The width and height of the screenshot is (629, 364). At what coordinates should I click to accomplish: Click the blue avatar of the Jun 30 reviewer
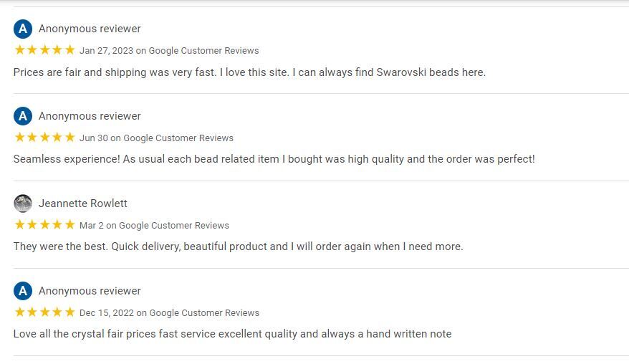click(x=23, y=116)
